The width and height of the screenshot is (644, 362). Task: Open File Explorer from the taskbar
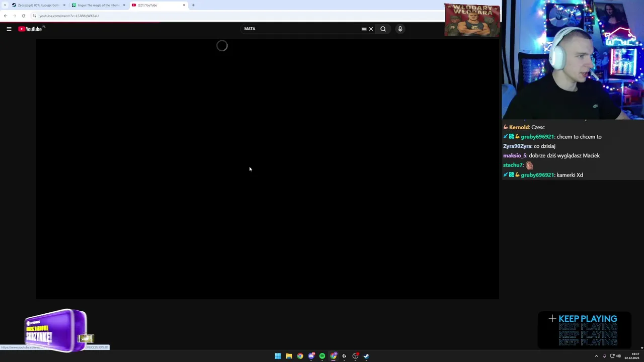pos(289,356)
